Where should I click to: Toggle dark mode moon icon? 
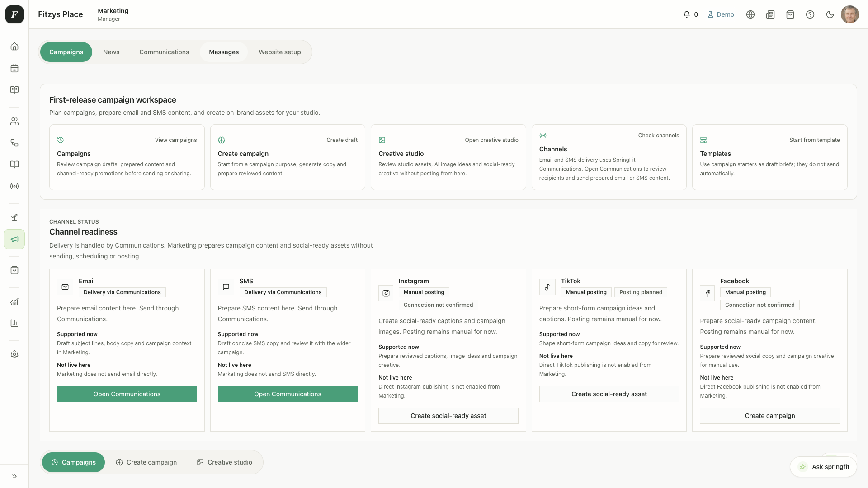coord(830,14)
